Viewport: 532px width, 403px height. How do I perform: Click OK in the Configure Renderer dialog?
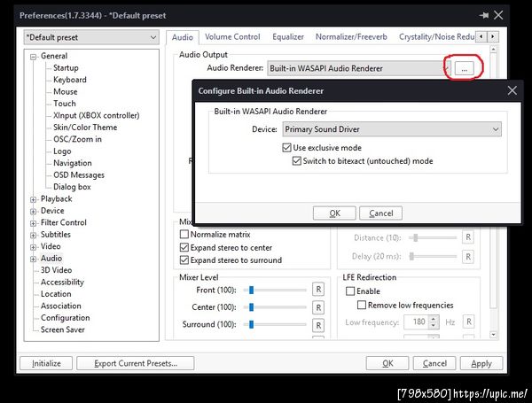click(x=334, y=213)
